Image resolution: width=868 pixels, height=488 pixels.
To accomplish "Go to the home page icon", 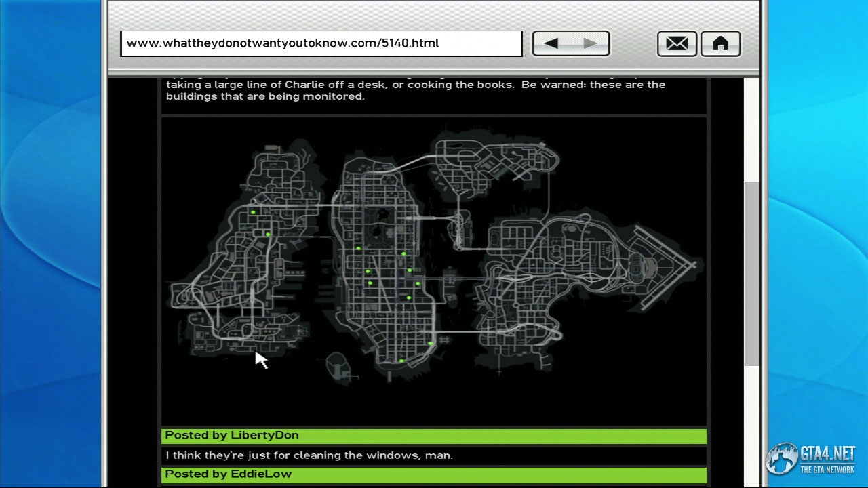I will (x=720, y=43).
